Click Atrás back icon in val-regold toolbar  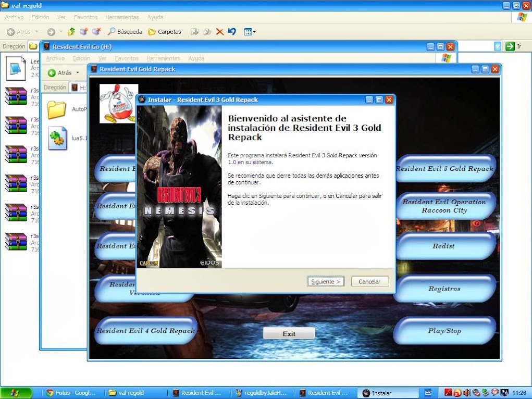coord(11,32)
